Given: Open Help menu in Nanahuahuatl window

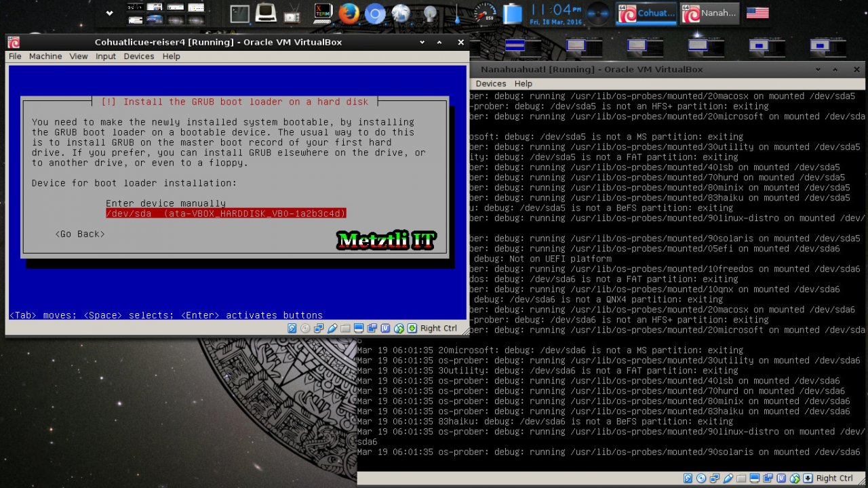Looking at the screenshot, I should pyautogui.click(x=524, y=83).
